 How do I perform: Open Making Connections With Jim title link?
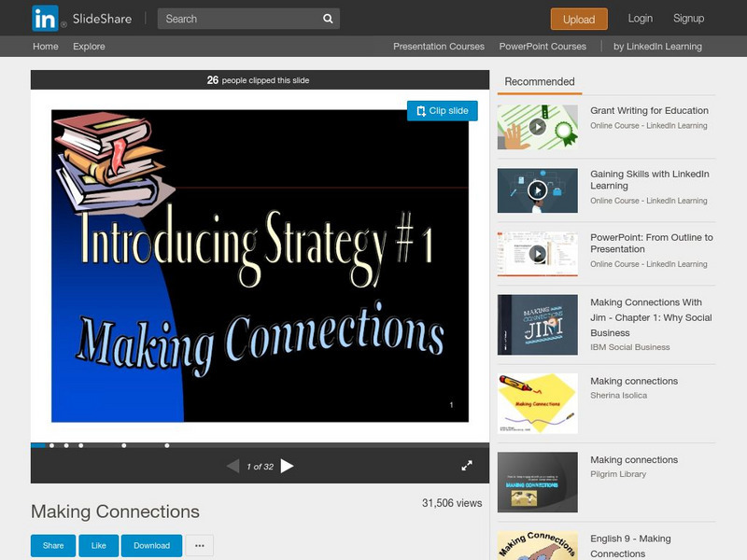tap(651, 317)
